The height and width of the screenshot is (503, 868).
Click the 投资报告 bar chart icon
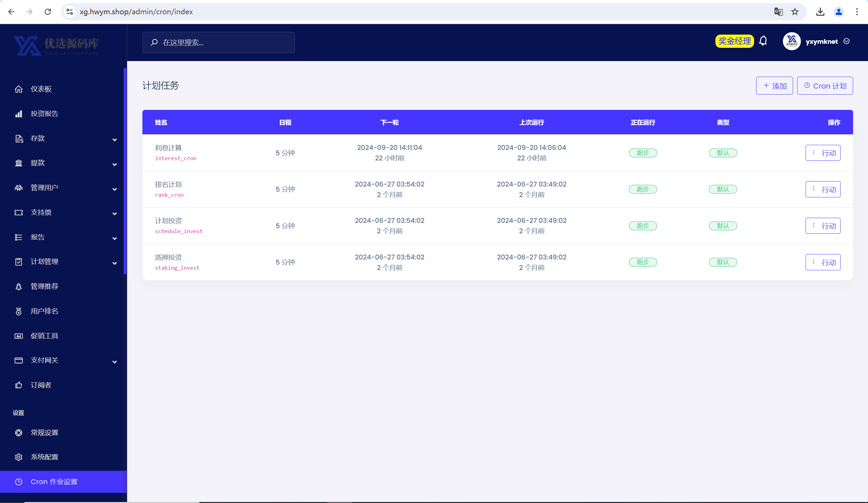19,114
